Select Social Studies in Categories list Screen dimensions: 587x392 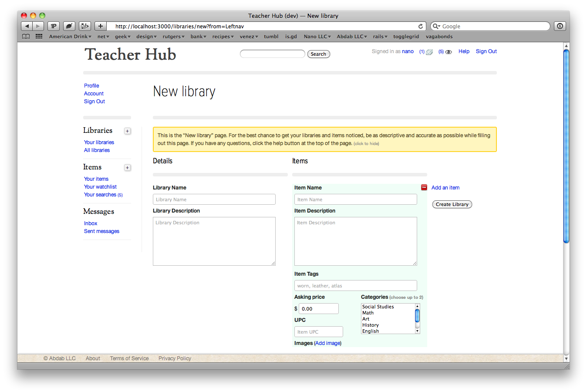378,307
